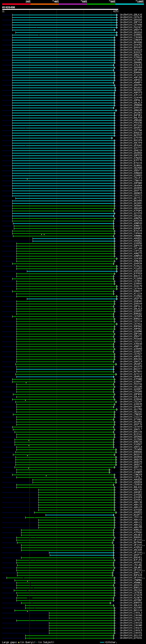Click the green ~80% identity legend segment
This screenshot has width=146, height=644.
pyautogui.click(x=101, y=4)
